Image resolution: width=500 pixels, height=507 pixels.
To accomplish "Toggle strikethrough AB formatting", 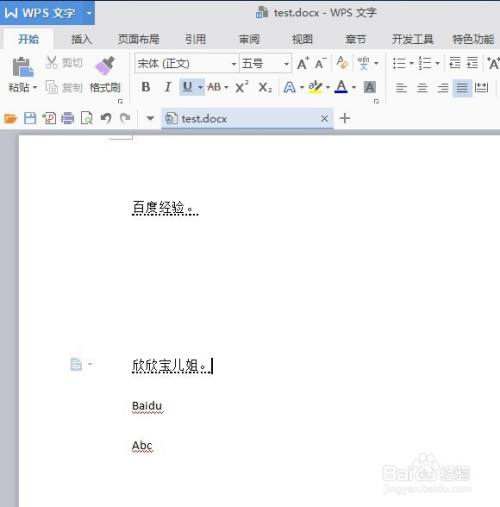I will [x=214, y=87].
